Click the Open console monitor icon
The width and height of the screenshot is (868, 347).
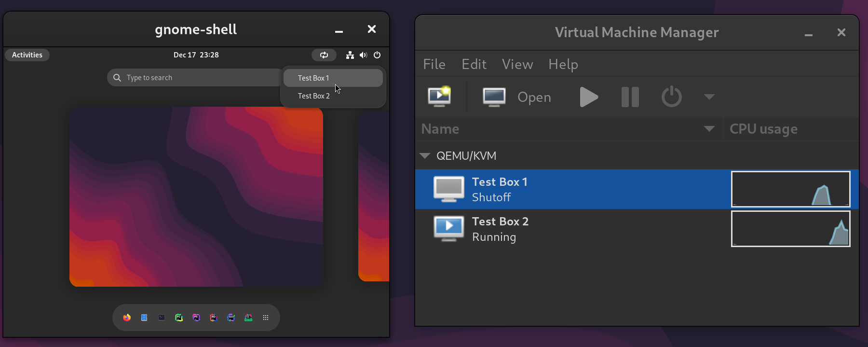click(x=494, y=97)
